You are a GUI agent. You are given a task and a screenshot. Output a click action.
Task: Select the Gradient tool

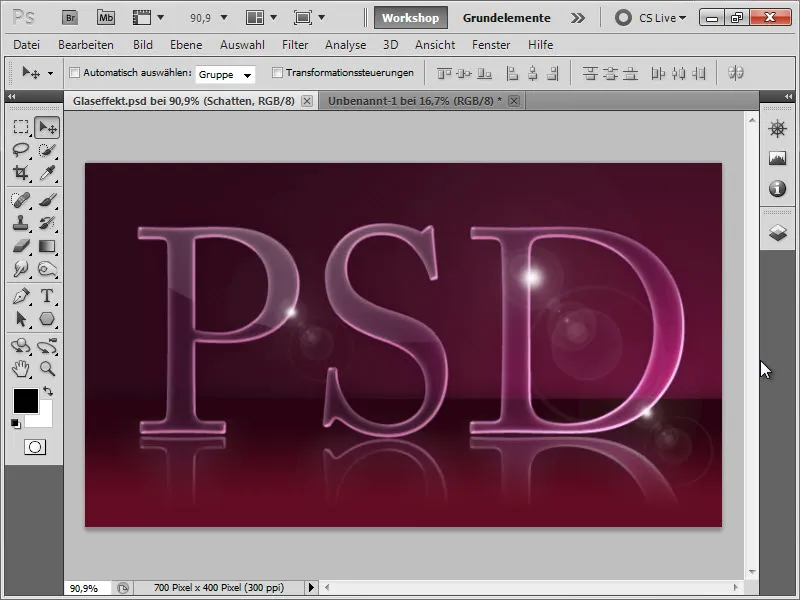[47, 246]
